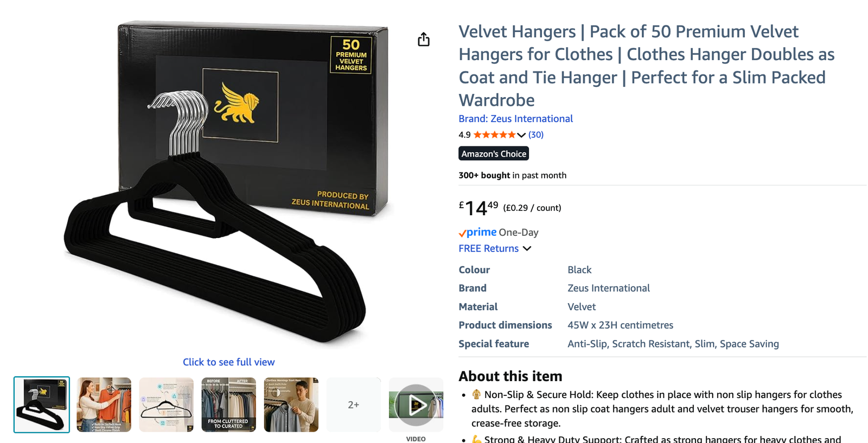View the 30 customer reviews link
The height and width of the screenshot is (443, 868).
536,134
